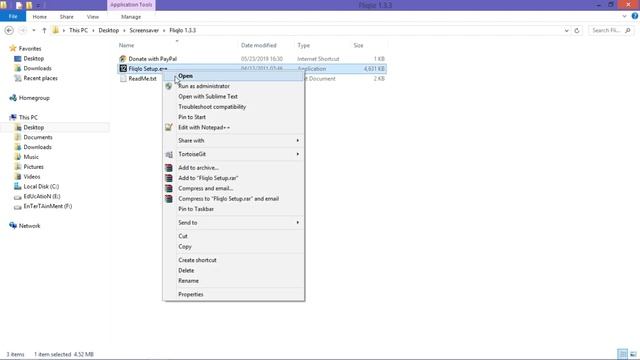Click Delete in the context menu
The width and height of the screenshot is (640, 360).
click(233, 270)
